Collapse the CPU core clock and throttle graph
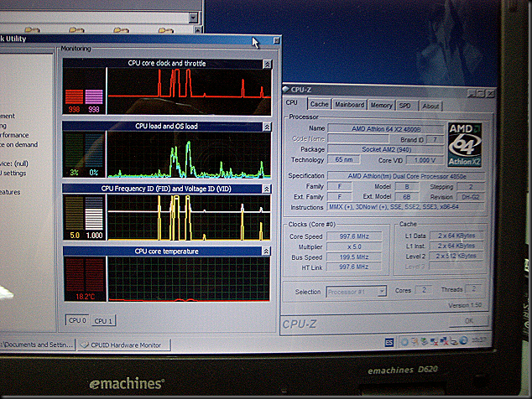532x399 pixels. [268, 64]
